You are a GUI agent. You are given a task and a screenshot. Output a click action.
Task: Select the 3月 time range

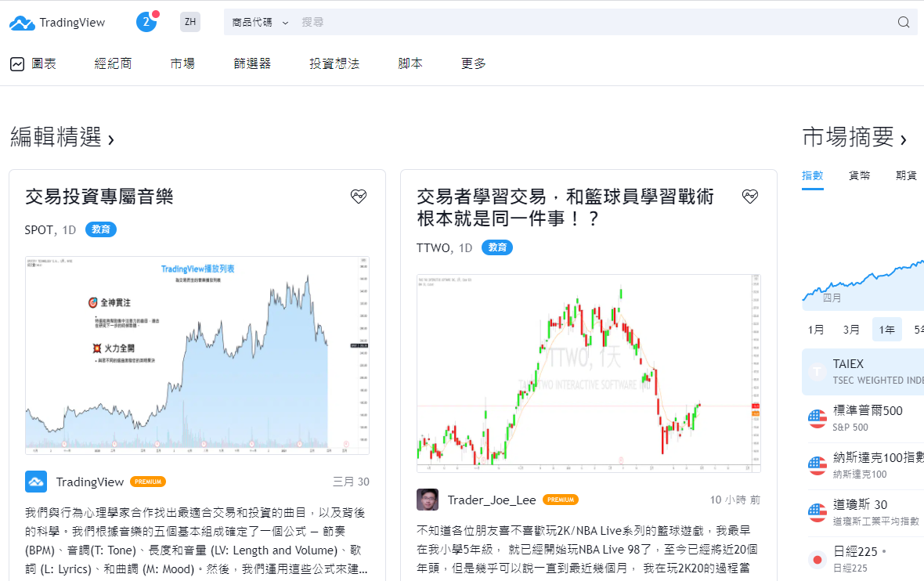point(851,330)
